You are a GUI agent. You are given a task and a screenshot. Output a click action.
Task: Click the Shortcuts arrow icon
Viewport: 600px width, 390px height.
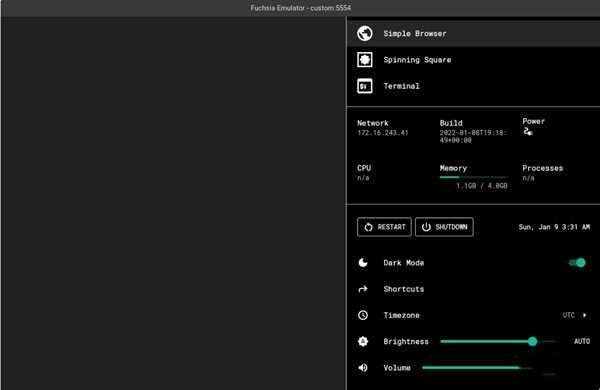(x=363, y=289)
